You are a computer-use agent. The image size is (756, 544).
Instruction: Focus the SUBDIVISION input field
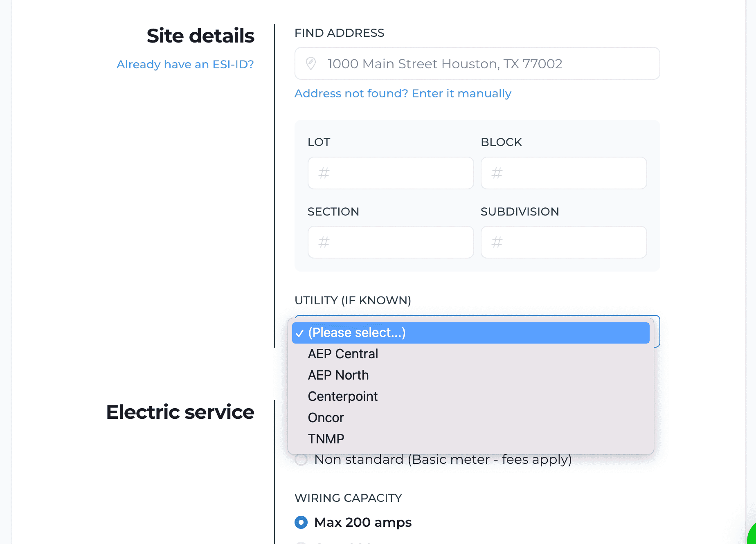point(563,242)
